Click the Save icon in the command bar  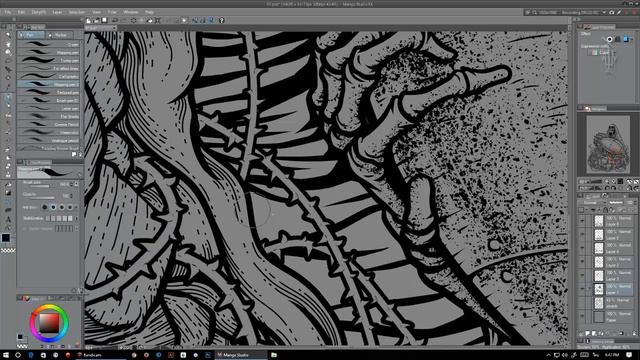coord(105,20)
